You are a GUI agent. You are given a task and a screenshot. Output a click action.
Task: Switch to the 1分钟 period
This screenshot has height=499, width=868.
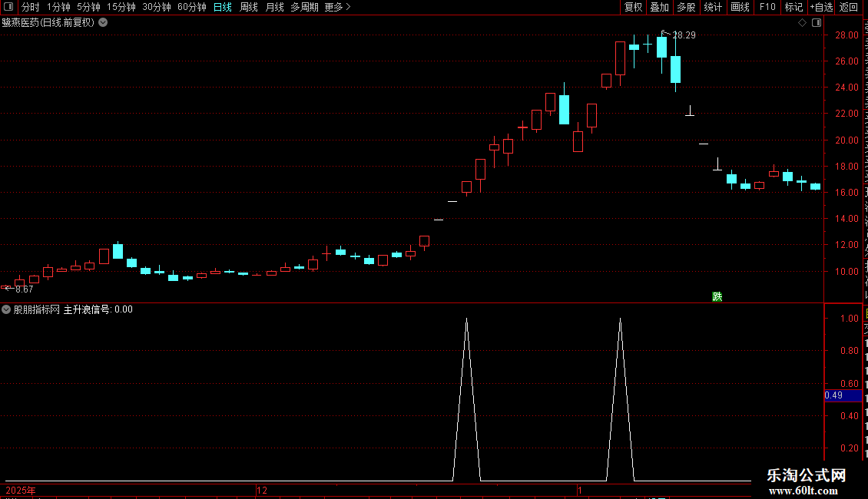pos(58,7)
